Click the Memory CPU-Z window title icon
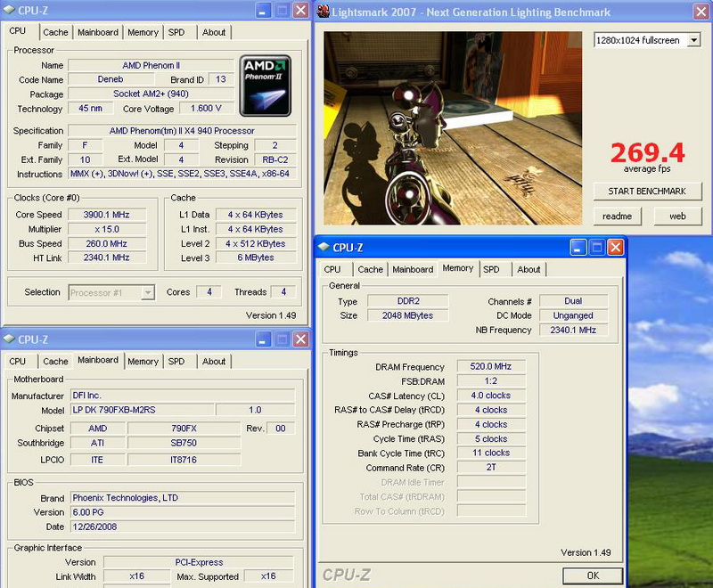The width and height of the screenshot is (713, 588). coord(324,247)
